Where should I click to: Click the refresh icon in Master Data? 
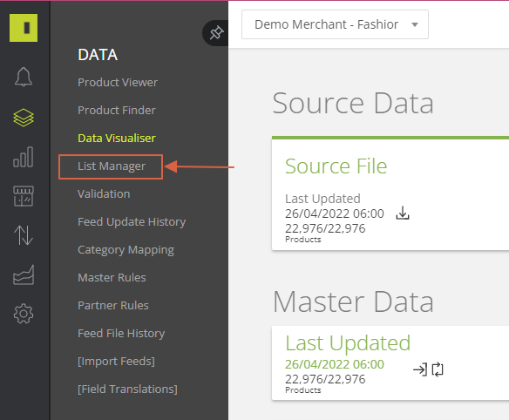pyautogui.click(x=438, y=369)
